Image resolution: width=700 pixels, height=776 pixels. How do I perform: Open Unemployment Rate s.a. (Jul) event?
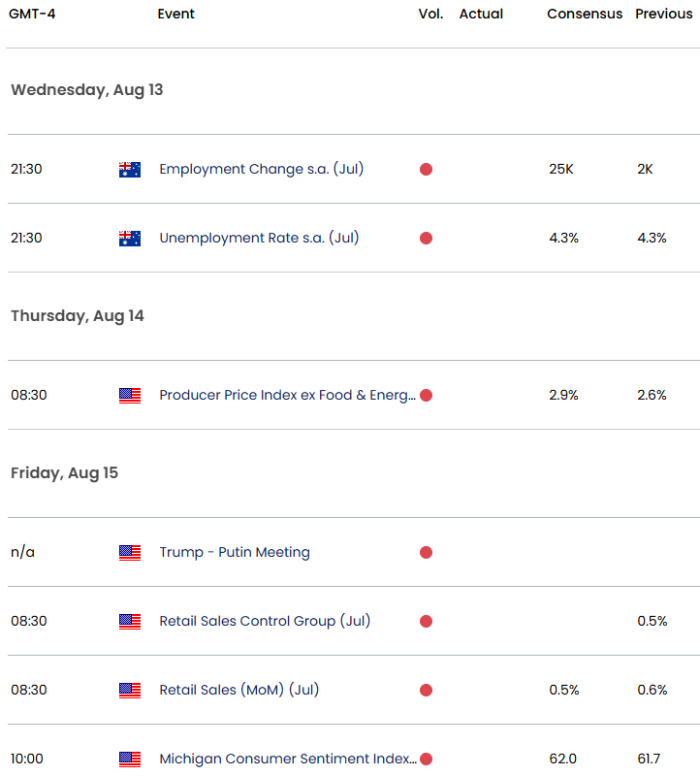coord(259,238)
